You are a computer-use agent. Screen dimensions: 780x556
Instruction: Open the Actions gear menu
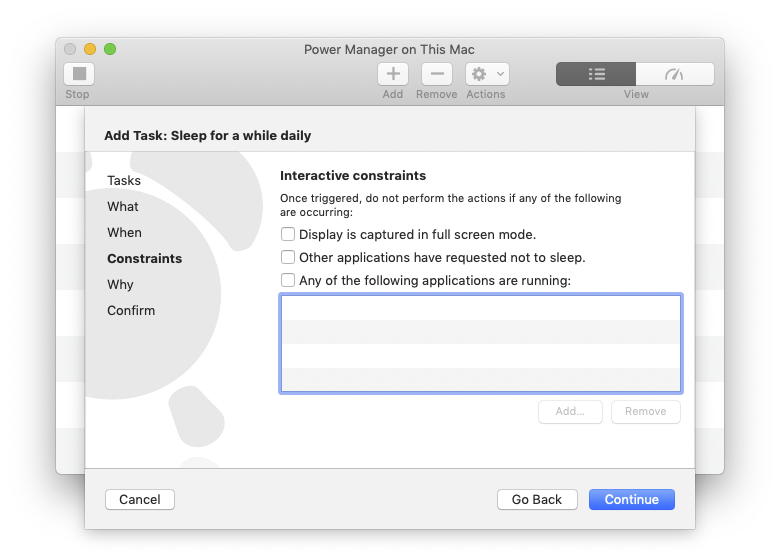(x=487, y=74)
